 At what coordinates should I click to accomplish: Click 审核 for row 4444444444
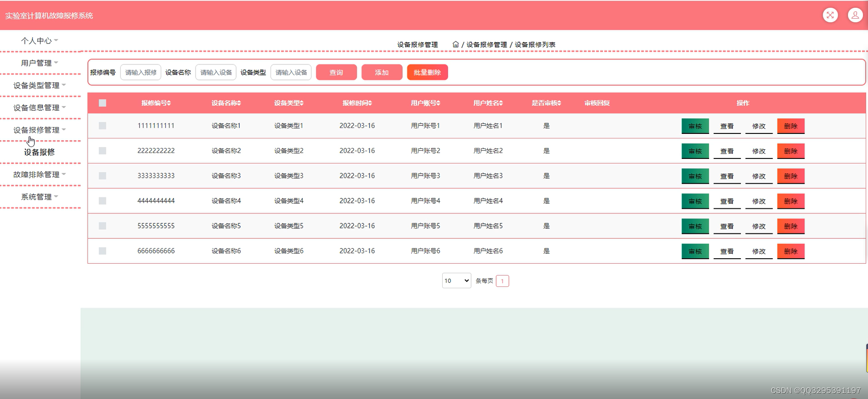click(x=695, y=201)
